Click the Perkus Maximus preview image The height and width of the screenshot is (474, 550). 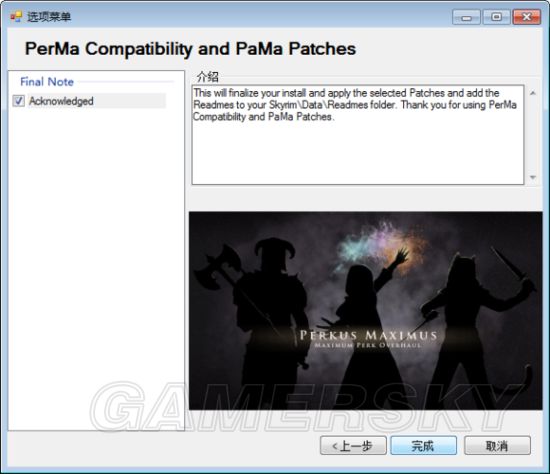[x=365, y=311]
